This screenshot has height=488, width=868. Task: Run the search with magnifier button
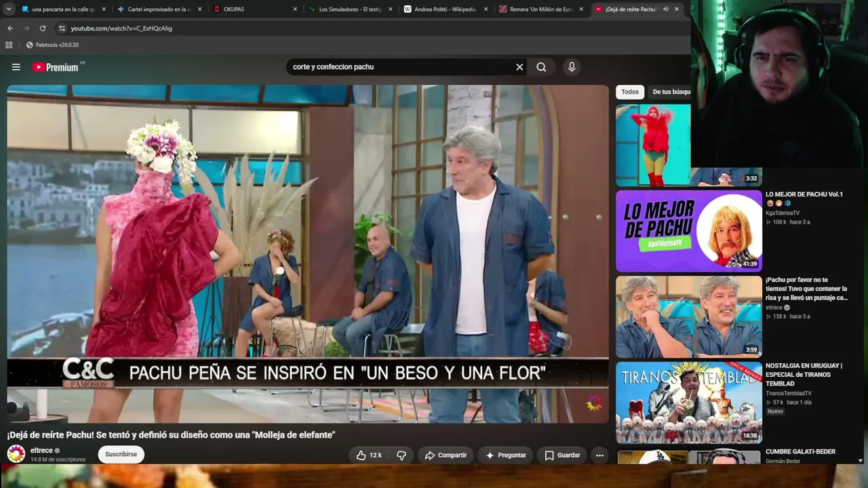(x=541, y=67)
